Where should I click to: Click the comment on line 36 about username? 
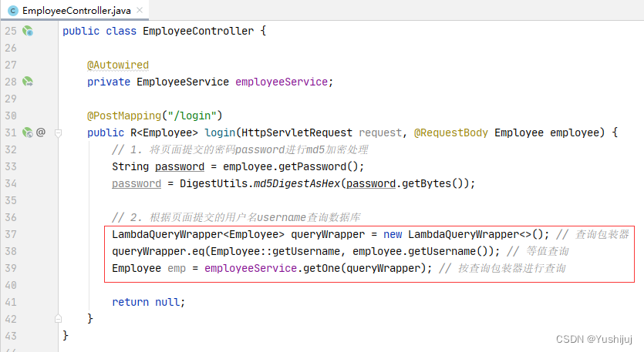pos(236,217)
